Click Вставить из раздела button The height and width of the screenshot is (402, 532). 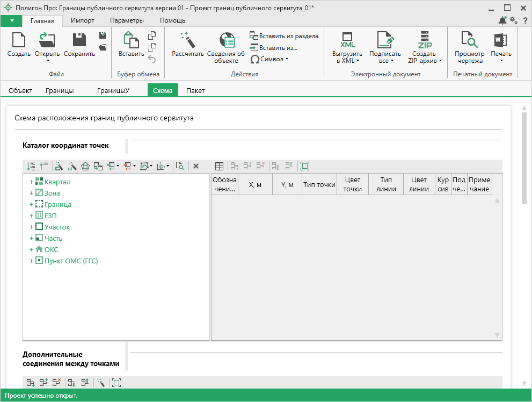coord(284,36)
